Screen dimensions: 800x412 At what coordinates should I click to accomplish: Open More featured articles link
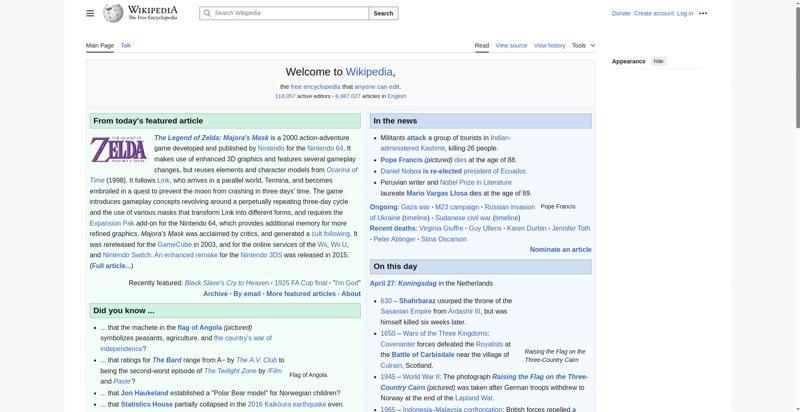(x=301, y=294)
